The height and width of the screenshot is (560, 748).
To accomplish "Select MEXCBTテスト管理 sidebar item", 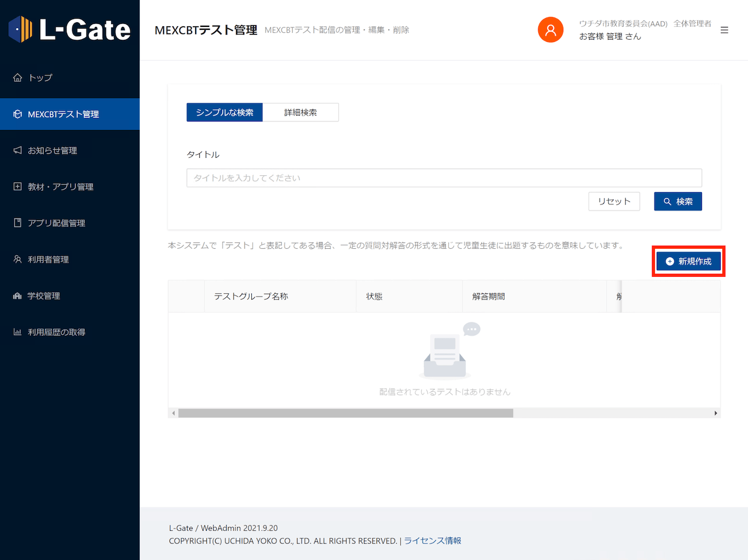I will pos(70,114).
